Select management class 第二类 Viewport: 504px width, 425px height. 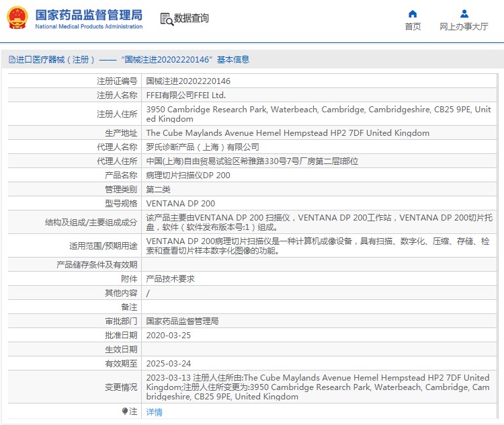click(158, 190)
